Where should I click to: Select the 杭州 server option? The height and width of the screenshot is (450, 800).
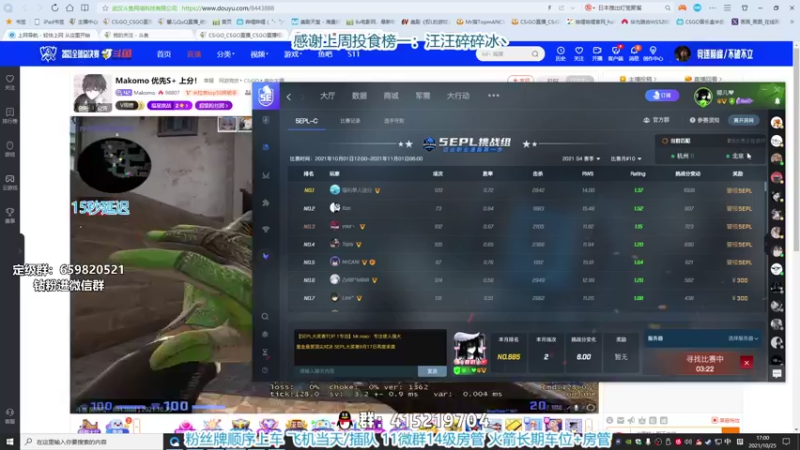coord(683,156)
